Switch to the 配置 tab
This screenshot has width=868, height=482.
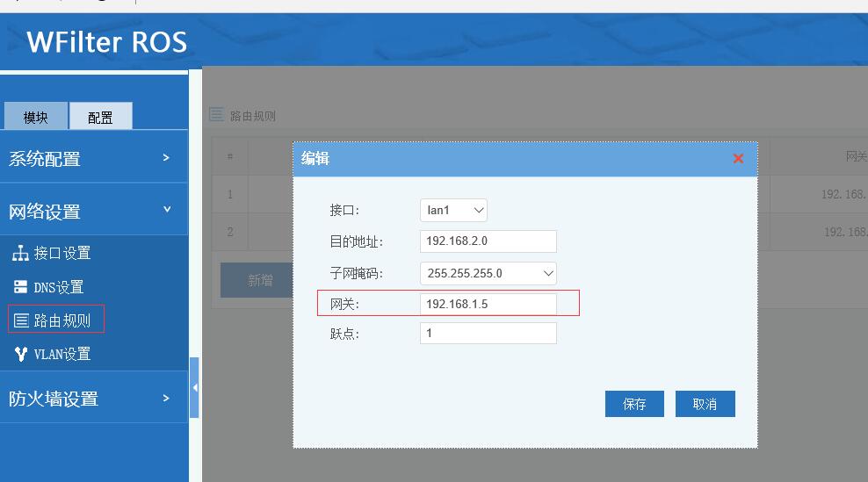100,117
